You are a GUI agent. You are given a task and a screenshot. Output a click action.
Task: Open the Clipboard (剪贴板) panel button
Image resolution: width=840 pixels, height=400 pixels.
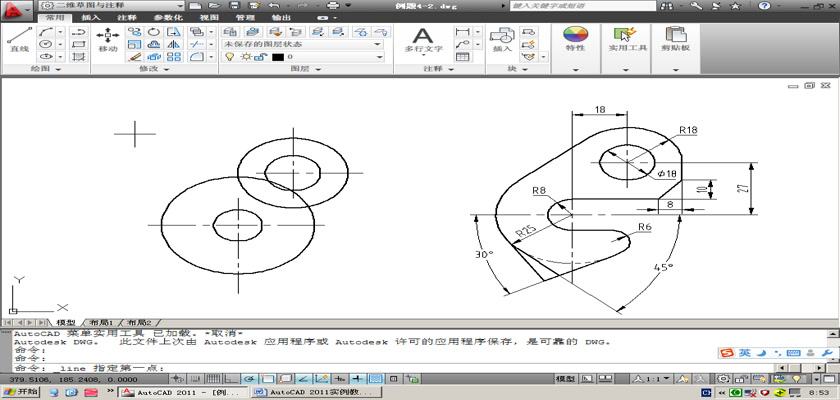pyautogui.click(x=675, y=39)
